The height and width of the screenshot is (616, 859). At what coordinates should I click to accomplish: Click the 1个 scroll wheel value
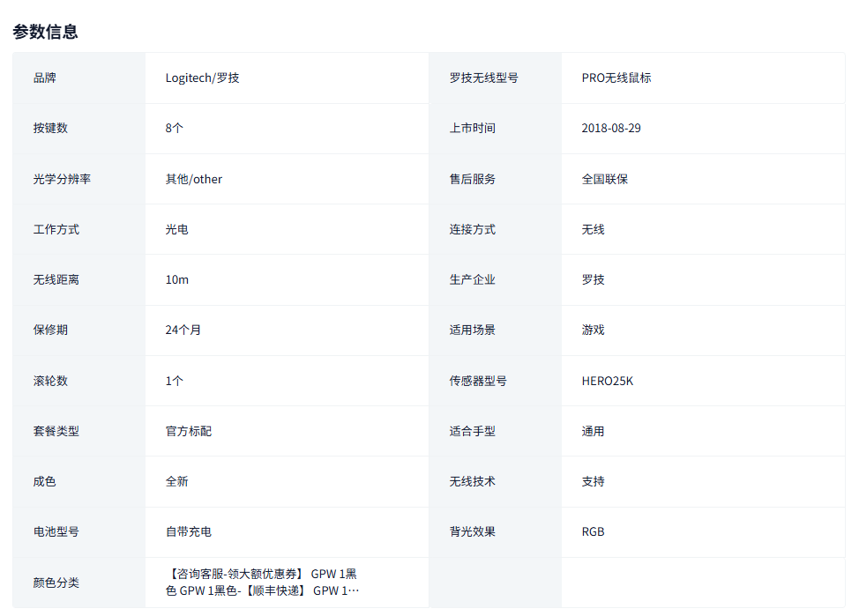pyautogui.click(x=175, y=381)
